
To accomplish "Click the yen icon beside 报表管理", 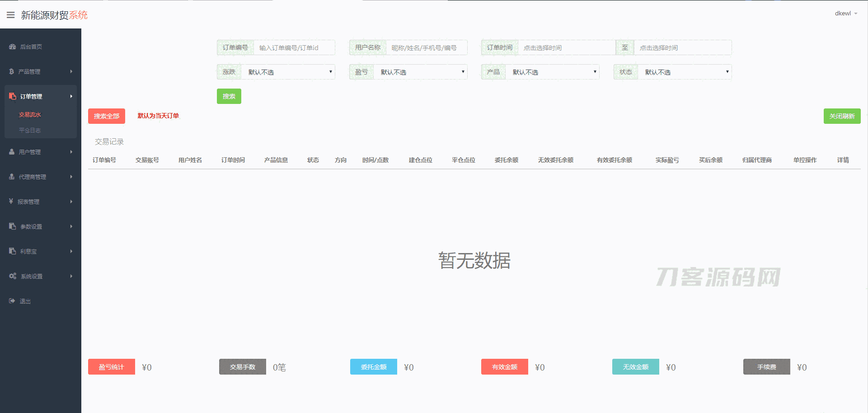I will (11, 202).
